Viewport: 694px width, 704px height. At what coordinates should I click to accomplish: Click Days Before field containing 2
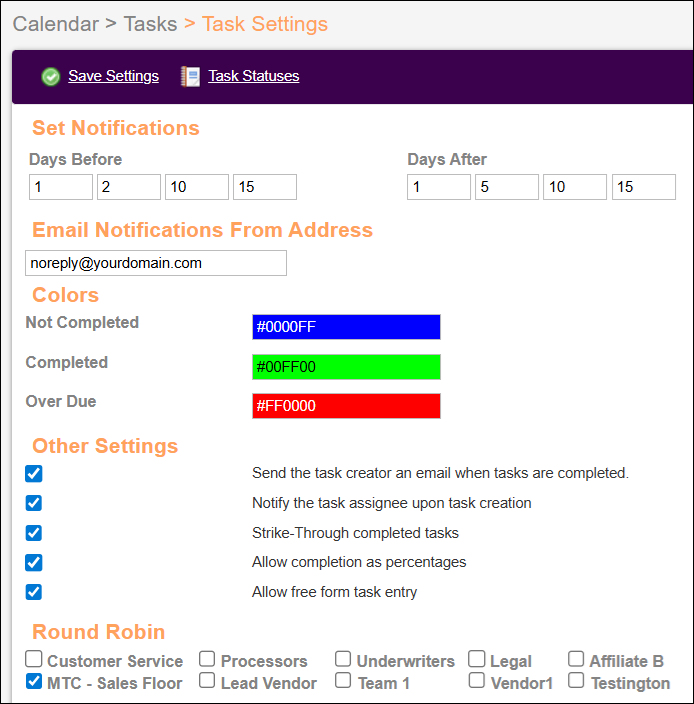click(x=129, y=187)
